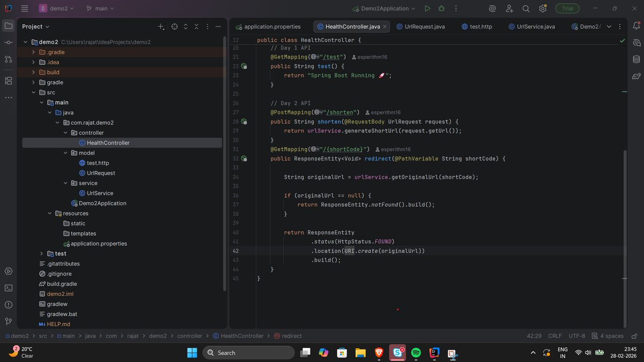Switch to the test.http tab
Image resolution: width=644 pixels, height=362 pixels.
click(x=477, y=26)
